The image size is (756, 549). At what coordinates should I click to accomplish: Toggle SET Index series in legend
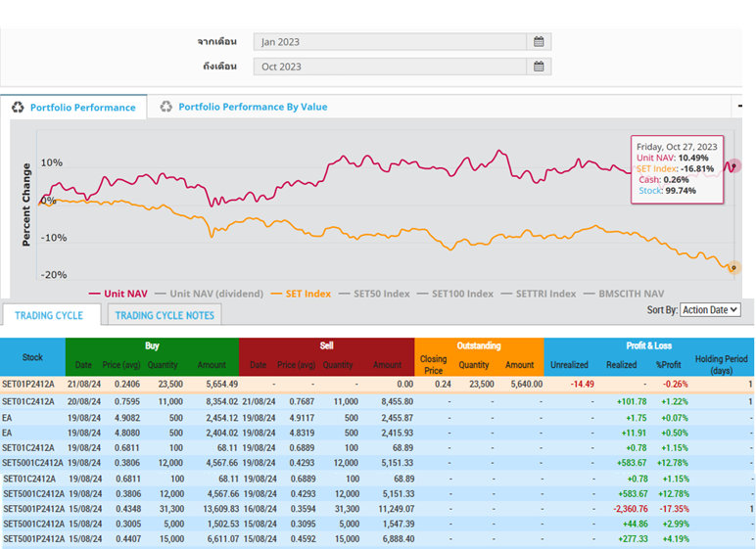click(301, 294)
